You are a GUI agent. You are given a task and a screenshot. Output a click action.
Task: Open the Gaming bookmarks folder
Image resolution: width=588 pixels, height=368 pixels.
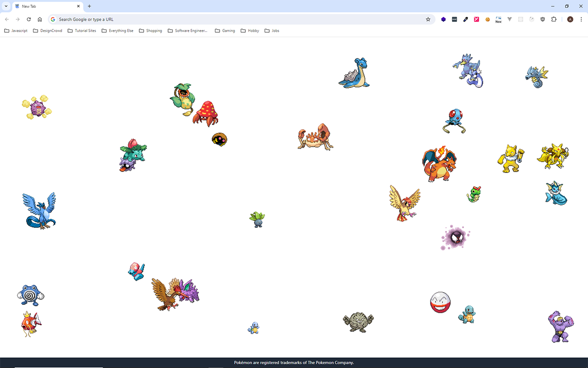pyautogui.click(x=225, y=30)
